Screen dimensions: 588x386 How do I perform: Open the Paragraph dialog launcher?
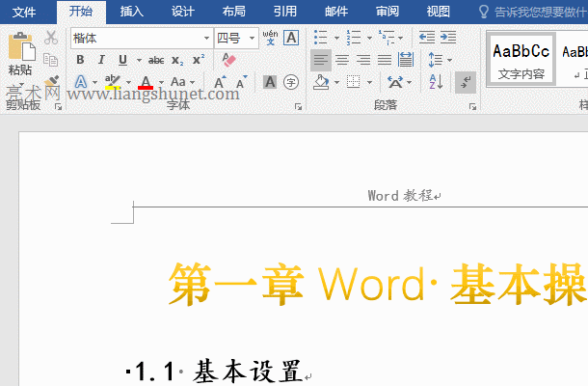(472, 106)
